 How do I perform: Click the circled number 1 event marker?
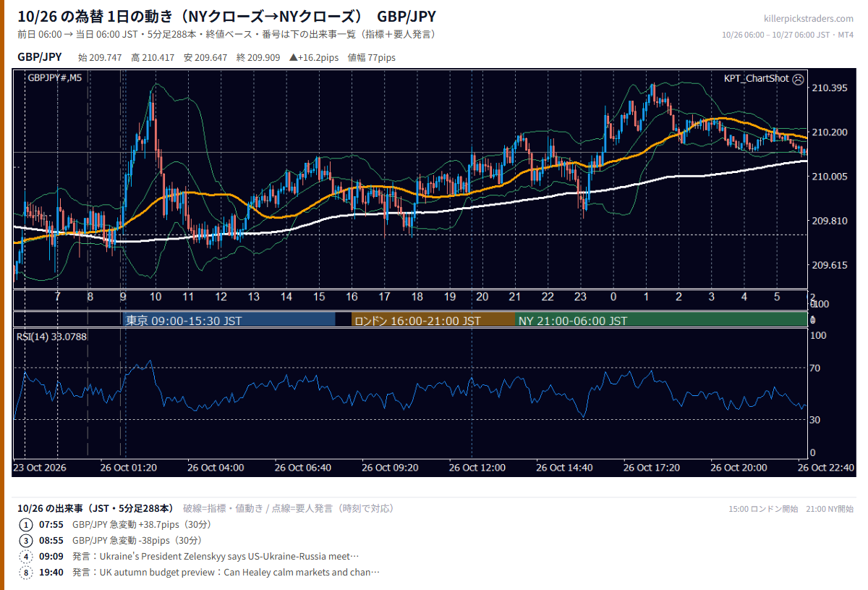(x=26, y=524)
